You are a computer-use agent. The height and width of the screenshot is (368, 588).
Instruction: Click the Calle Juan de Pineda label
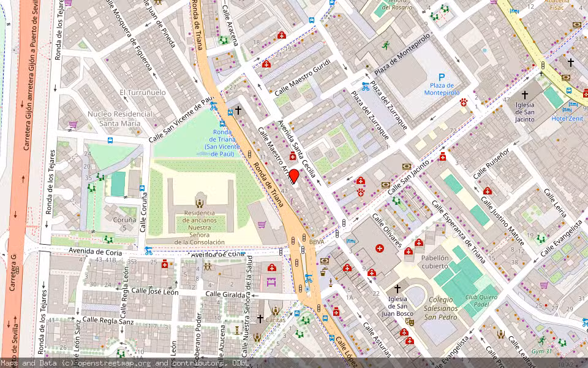tap(159, 24)
